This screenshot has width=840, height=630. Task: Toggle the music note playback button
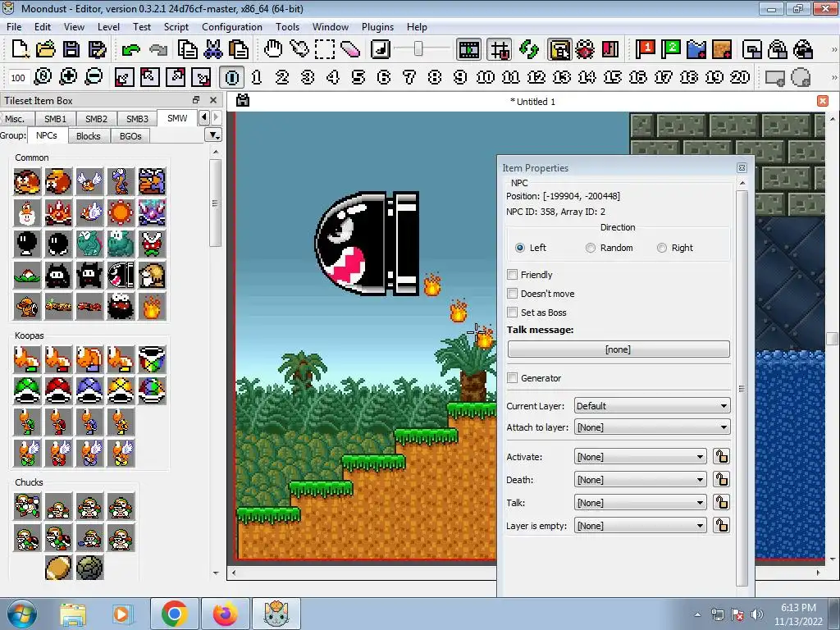381,49
